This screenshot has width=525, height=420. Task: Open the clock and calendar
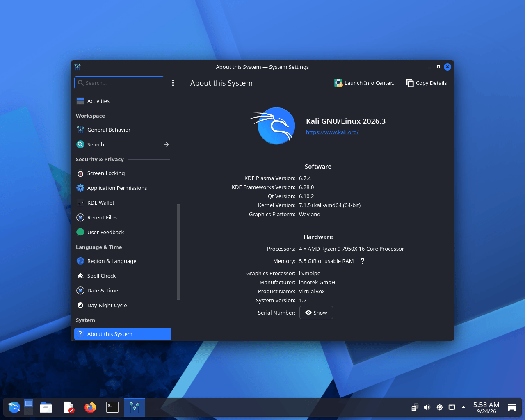[486, 407]
